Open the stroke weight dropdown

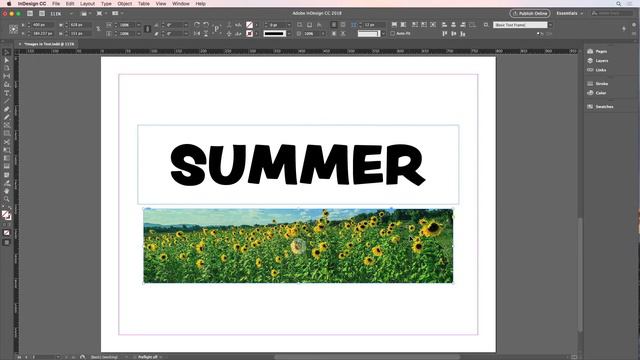pos(289,25)
